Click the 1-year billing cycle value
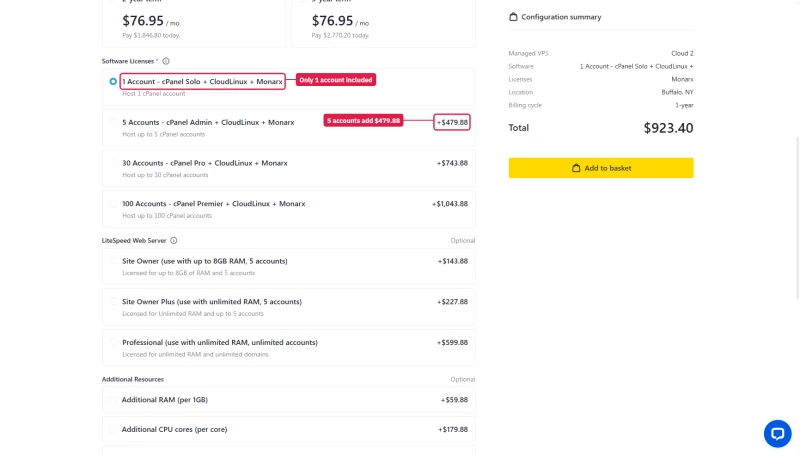The height and width of the screenshot is (455, 800). pos(684,105)
